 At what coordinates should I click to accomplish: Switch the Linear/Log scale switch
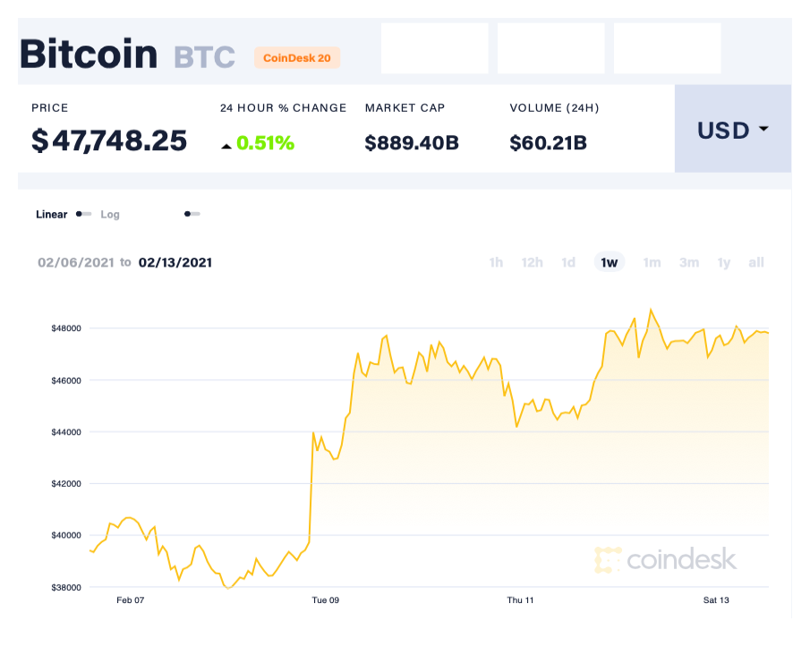coord(84,215)
